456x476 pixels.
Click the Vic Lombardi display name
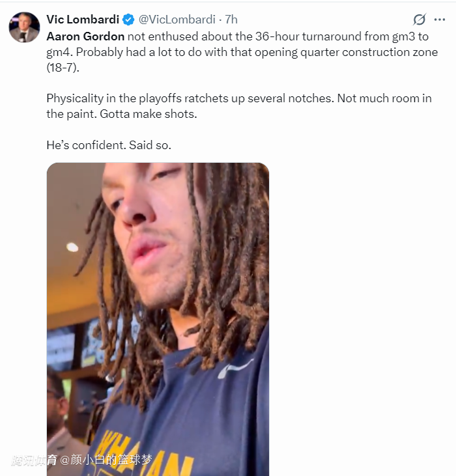click(83, 20)
